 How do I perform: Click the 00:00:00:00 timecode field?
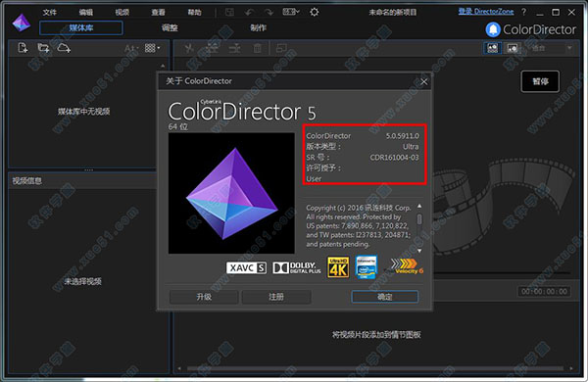tap(544, 291)
